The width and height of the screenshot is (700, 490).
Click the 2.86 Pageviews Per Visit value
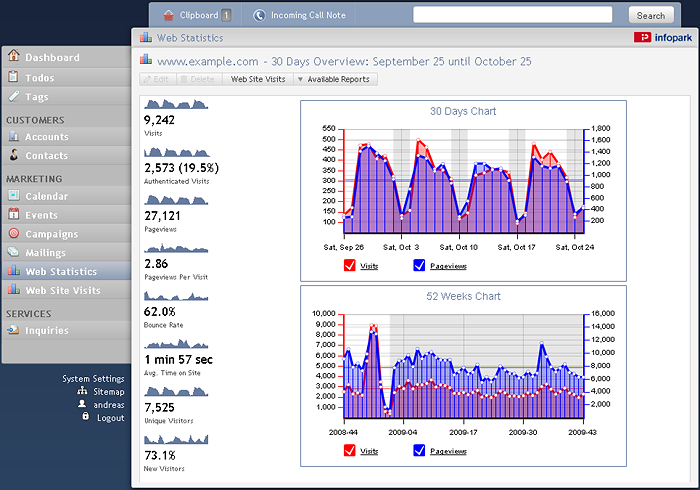pos(156,264)
